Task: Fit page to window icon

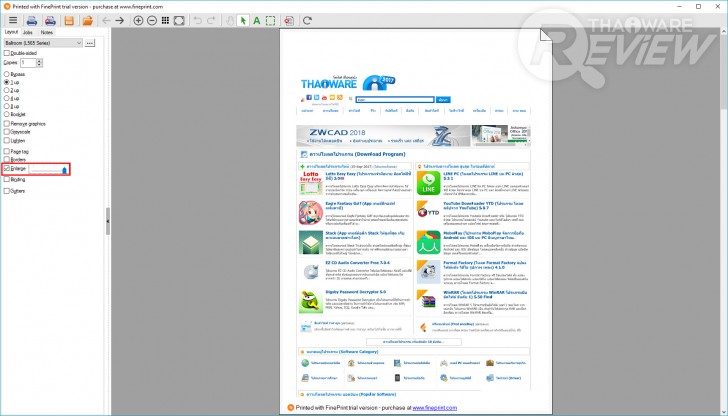Action: [179, 20]
